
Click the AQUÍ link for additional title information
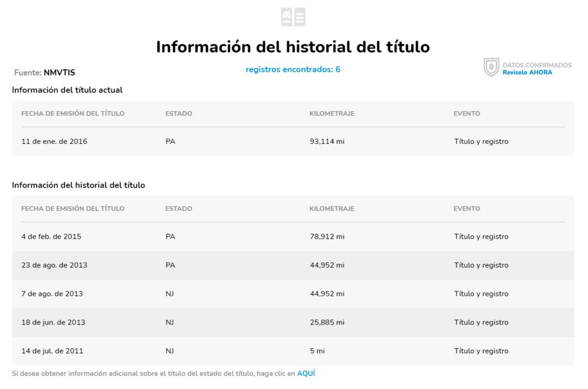point(307,373)
